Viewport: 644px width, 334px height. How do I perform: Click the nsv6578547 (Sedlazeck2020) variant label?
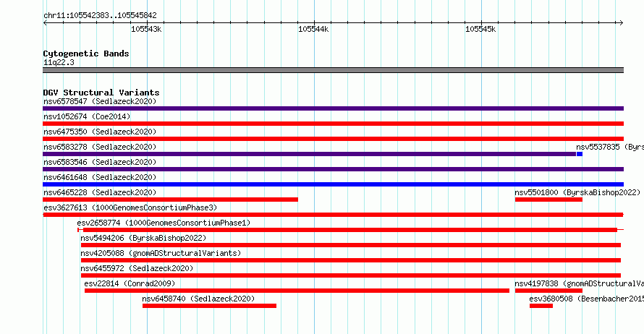(100, 101)
